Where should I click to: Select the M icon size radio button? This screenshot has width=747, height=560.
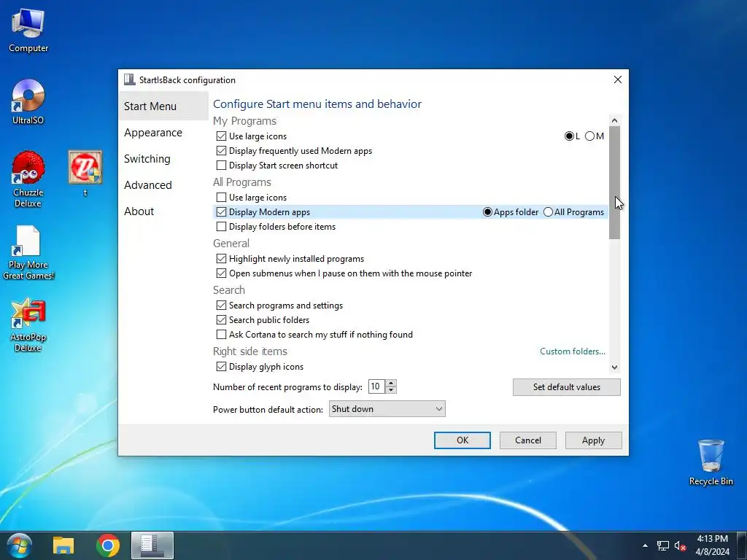point(589,136)
